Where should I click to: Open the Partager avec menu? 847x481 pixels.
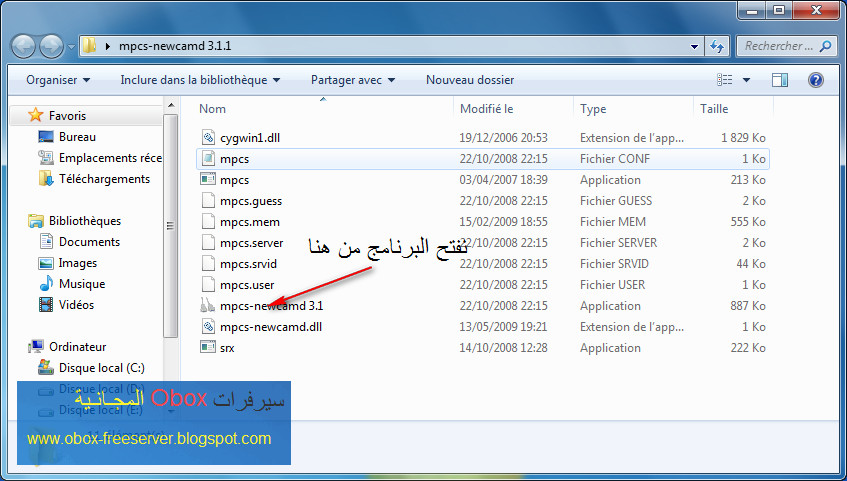click(x=353, y=80)
